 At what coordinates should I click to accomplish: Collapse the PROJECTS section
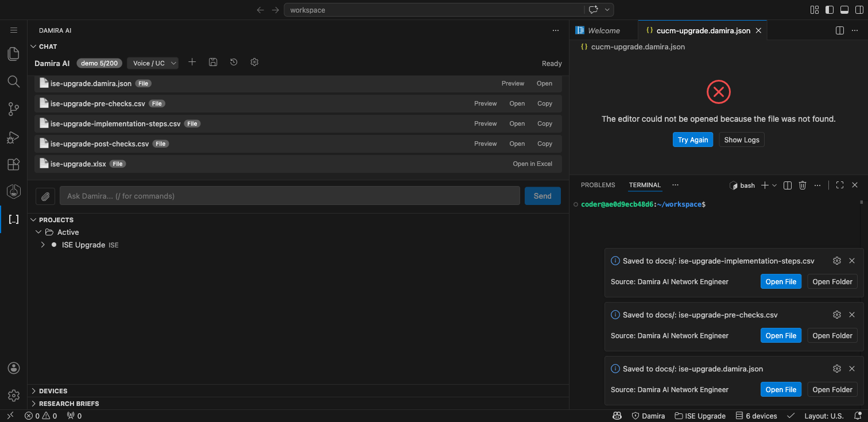pyautogui.click(x=33, y=220)
